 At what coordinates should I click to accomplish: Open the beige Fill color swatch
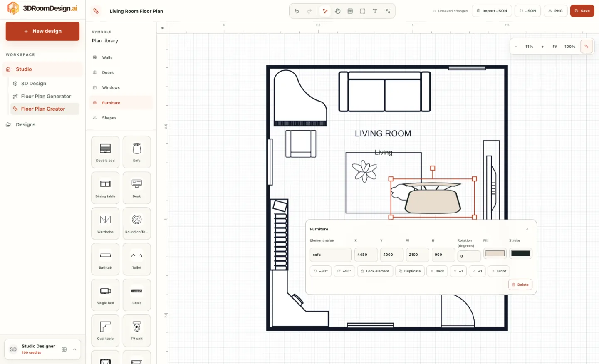click(x=495, y=253)
